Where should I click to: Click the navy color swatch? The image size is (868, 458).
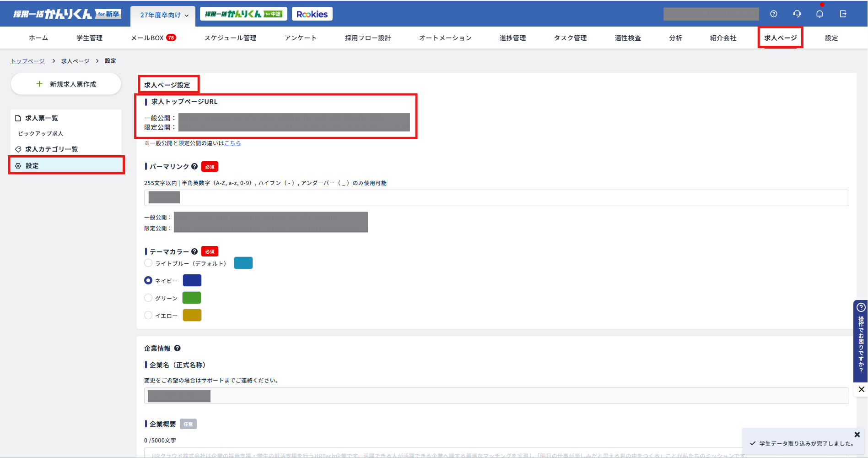pos(192,280)
